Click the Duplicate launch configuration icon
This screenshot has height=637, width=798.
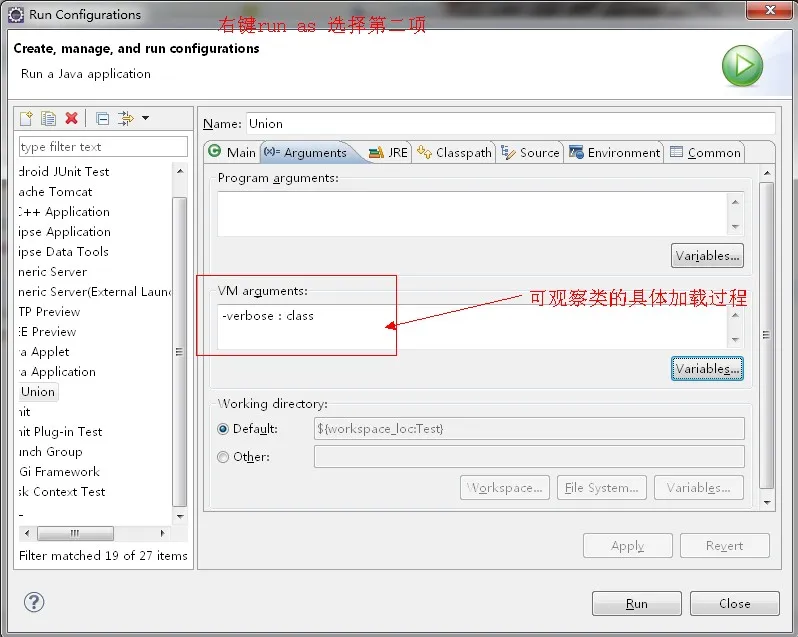(x=48, y=119)
